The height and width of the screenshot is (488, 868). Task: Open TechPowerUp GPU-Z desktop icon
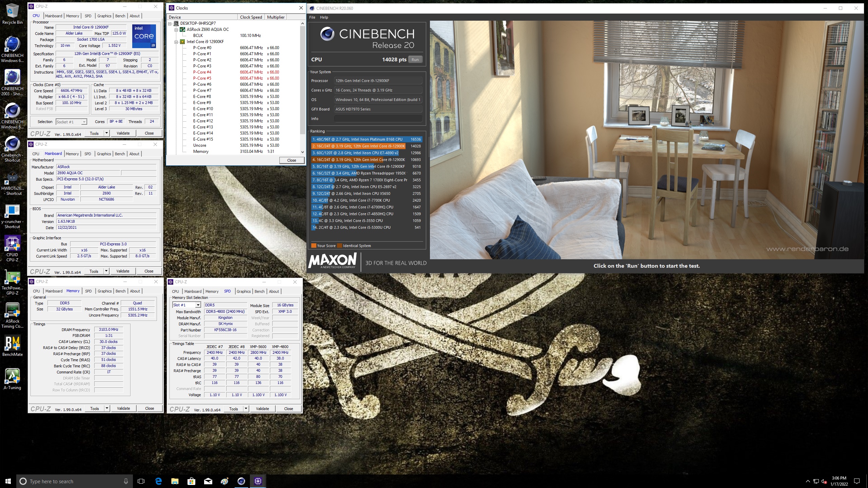point(12,282)
